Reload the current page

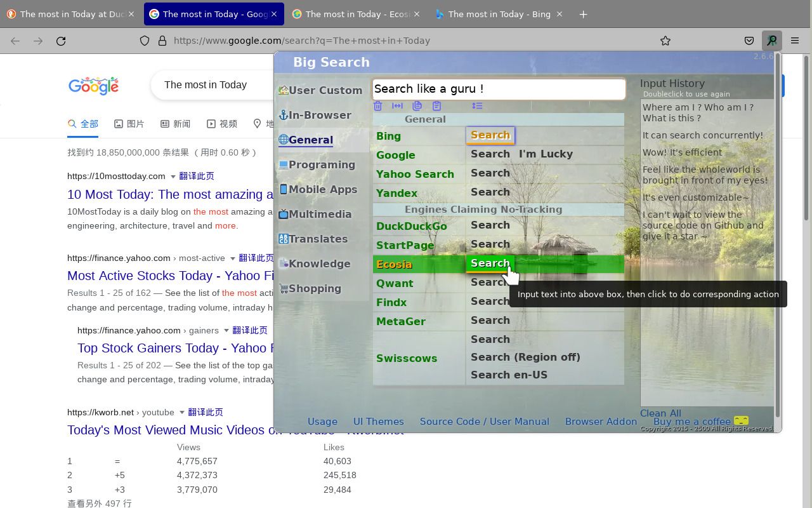pyautogui.click(x=61, y=41)
